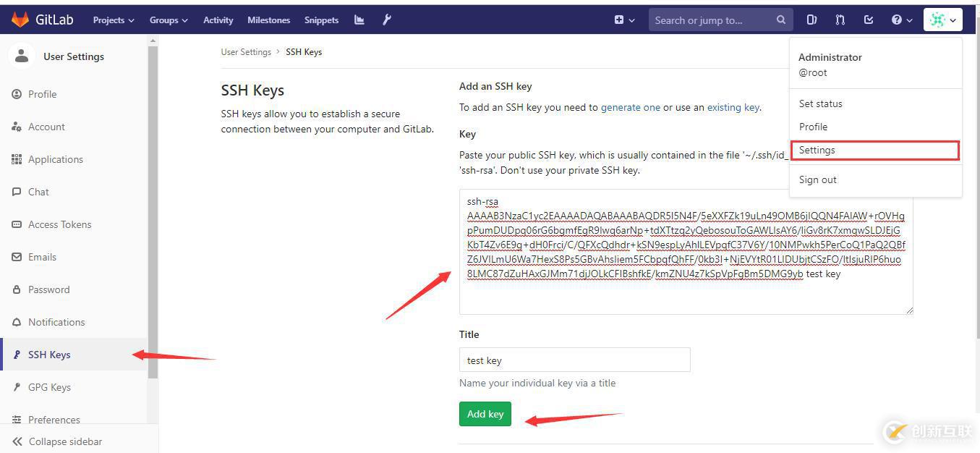Image resolution: width=980 pixels, height=453 pixels.
Task: Click the collapse sidebar double-chevron icon
Action: click(17, 441)
